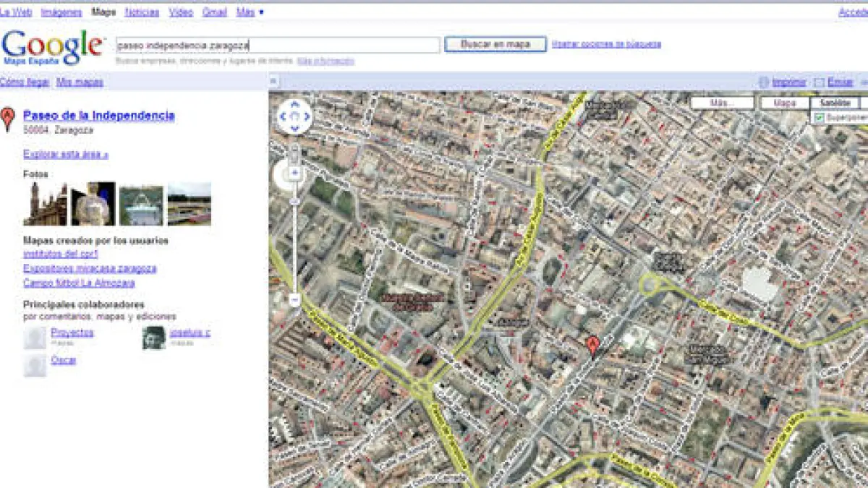This screenshot has height=488, width=868.
Task: Collapse the left results panel
Action: pyautogui.click(x=274, y=81)
